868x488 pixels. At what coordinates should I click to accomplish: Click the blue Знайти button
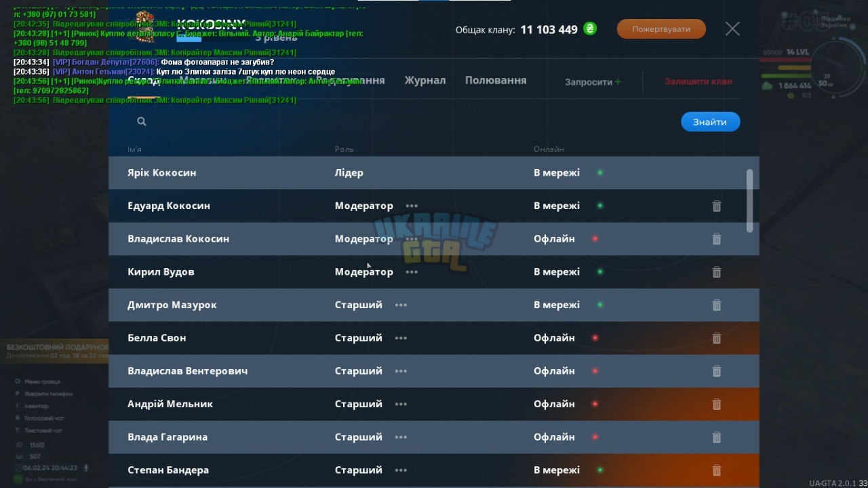coord(710,122)
